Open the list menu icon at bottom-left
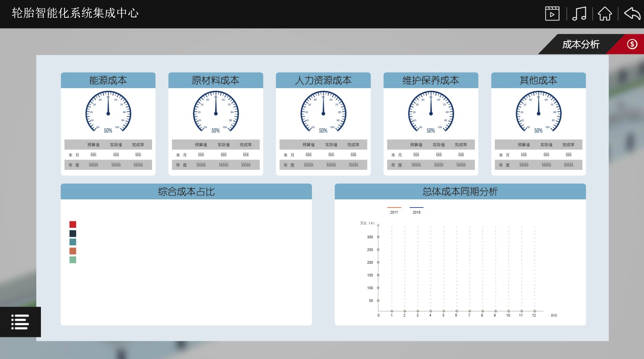The height and width of the screenshot is (359, 644). tap(20, 322)
